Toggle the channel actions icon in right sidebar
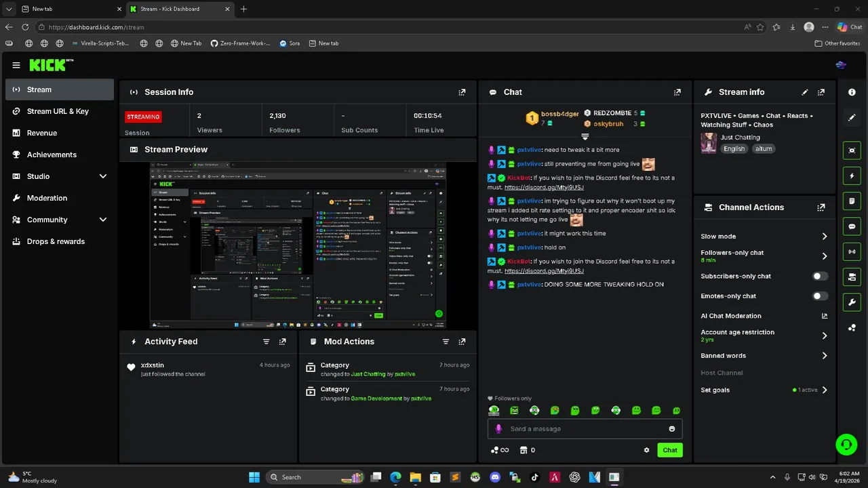The height and width of the screenshot is (488, 868). (852, 277)
